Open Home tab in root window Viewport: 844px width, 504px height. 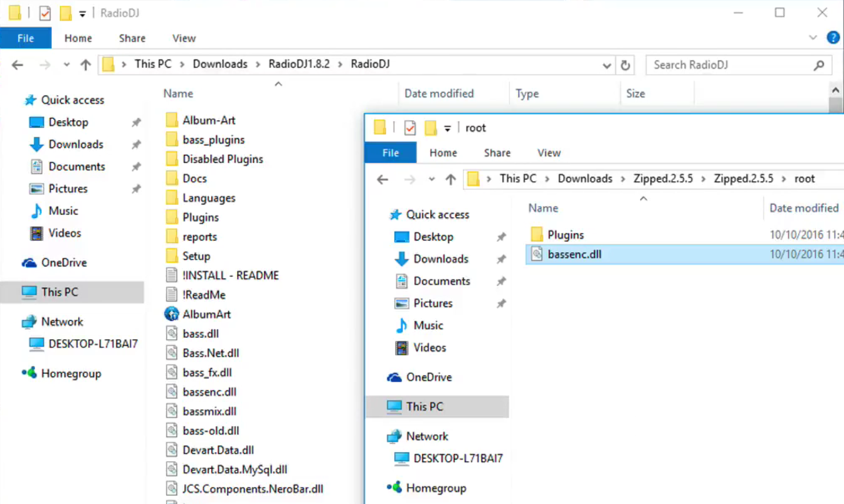coord(443,153)
